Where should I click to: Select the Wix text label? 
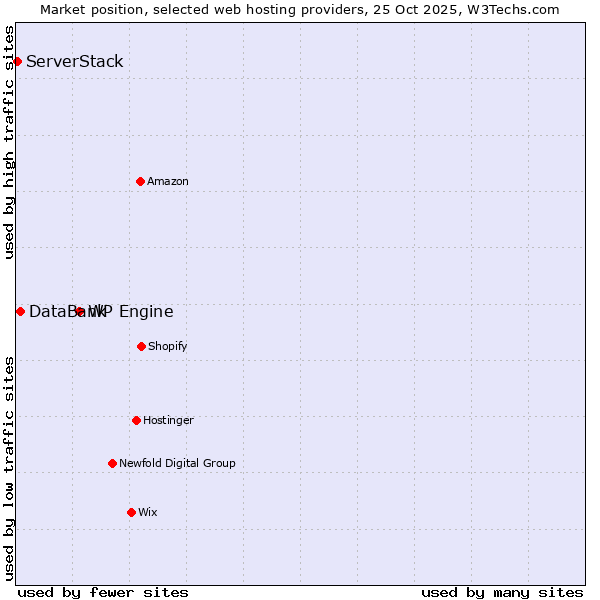148,512
